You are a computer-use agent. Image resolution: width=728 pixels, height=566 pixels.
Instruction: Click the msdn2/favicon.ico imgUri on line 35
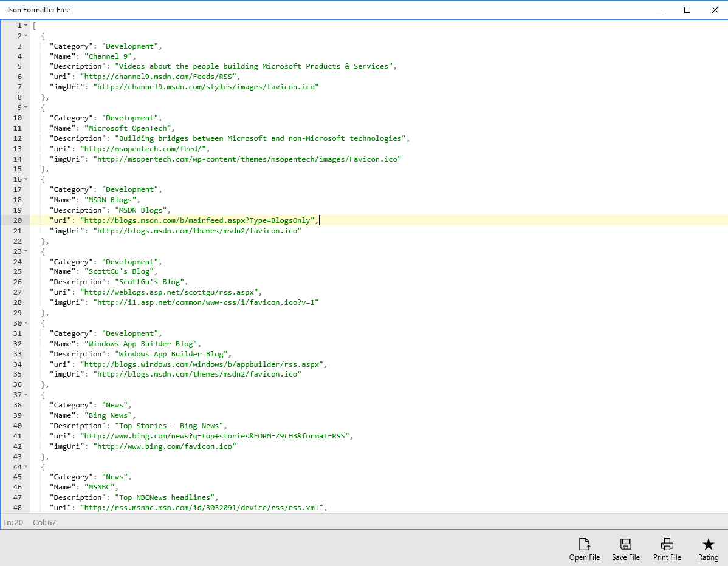point(197,374)
